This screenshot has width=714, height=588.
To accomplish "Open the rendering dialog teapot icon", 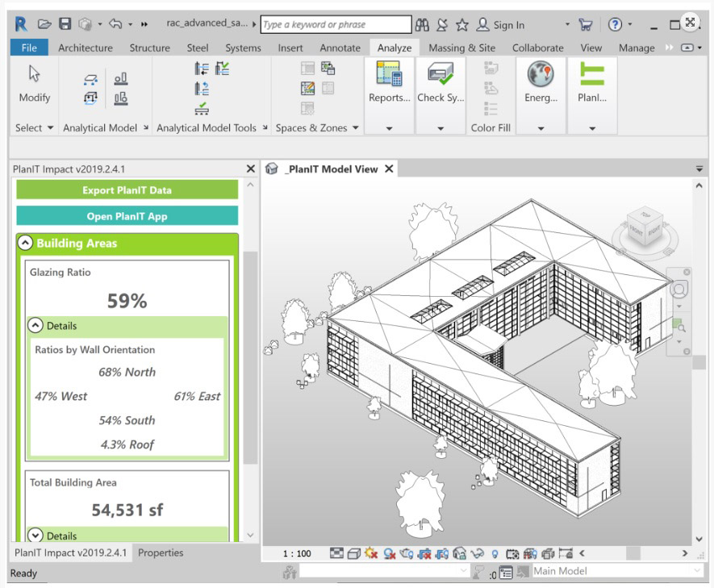I will click(x=406, y=553).
